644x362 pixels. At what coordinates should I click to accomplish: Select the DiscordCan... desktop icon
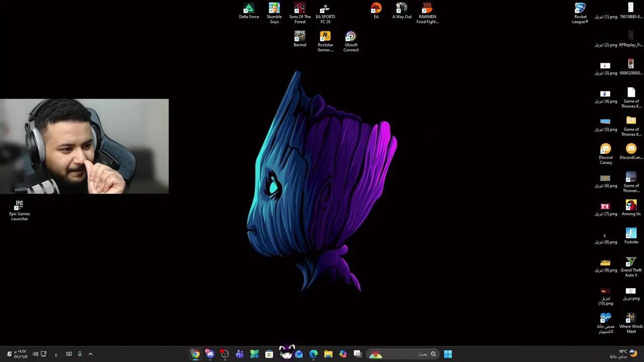631,152
